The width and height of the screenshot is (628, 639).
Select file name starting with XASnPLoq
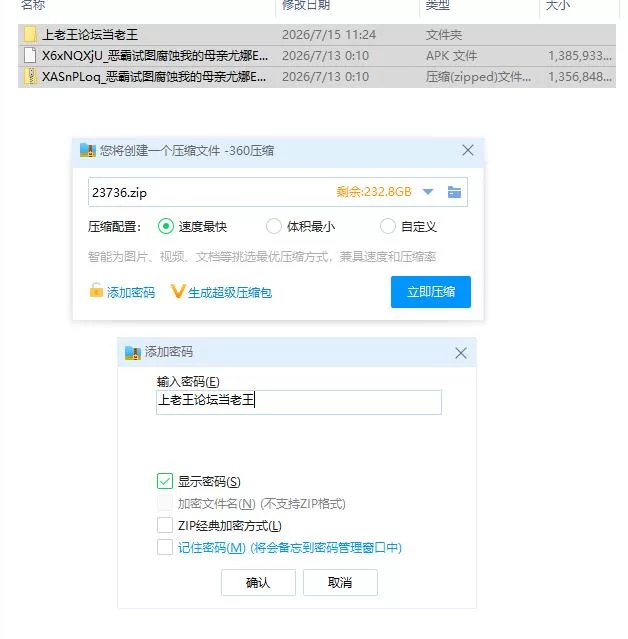click(x=154, y=77)
